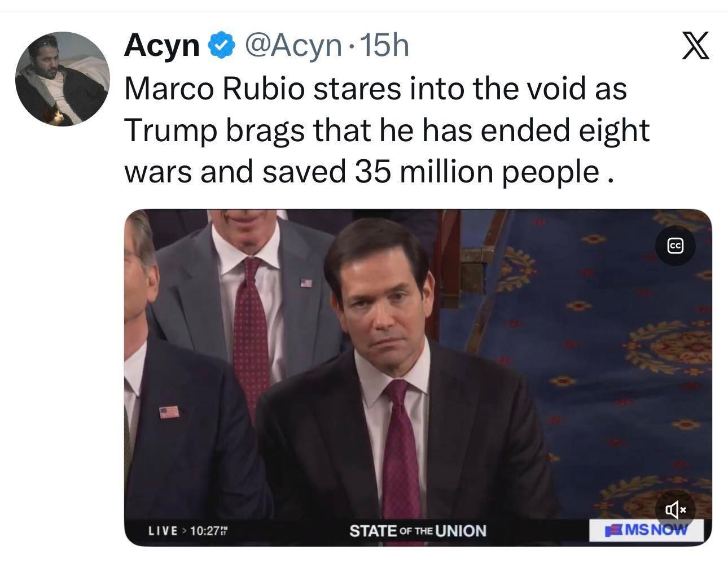728x563 pixels.
Task: Click the flag lapel pin on navy suit
Action: coord(169,412)
